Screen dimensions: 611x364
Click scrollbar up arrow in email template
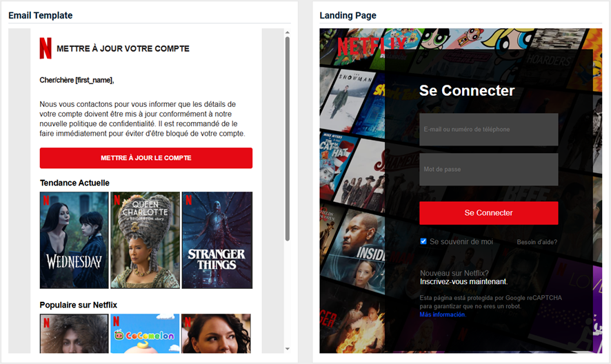click(287, 32)
